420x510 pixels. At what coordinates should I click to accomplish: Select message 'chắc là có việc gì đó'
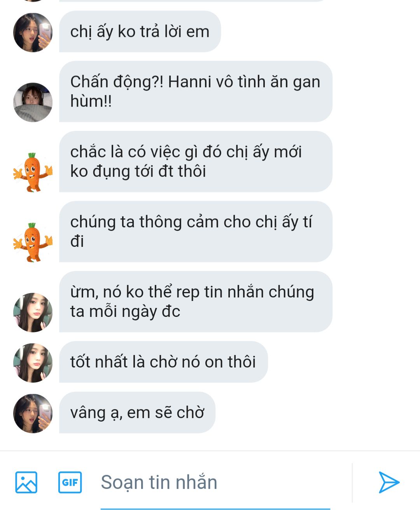(x=196, y=162)
